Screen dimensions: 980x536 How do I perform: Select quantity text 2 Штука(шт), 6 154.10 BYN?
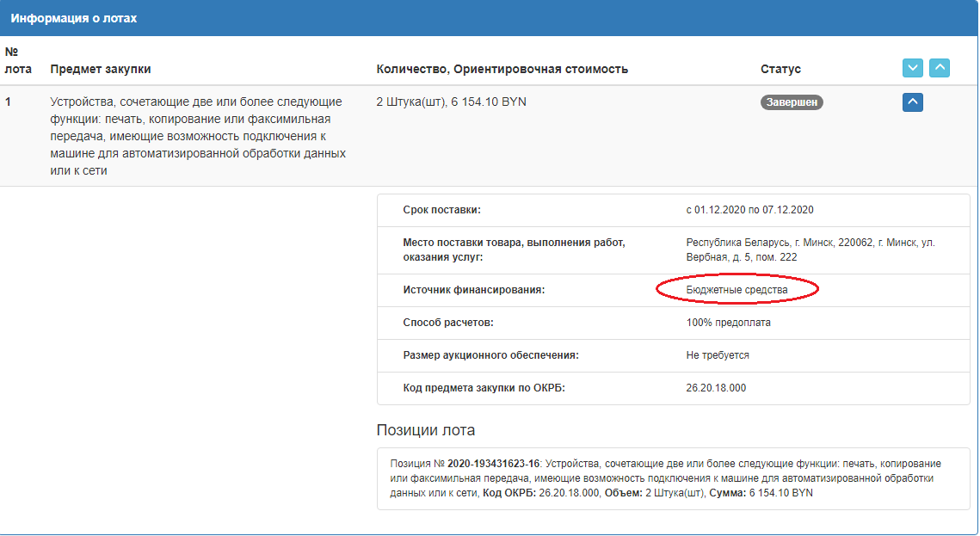pyautogui.click(x=451, y=102)
